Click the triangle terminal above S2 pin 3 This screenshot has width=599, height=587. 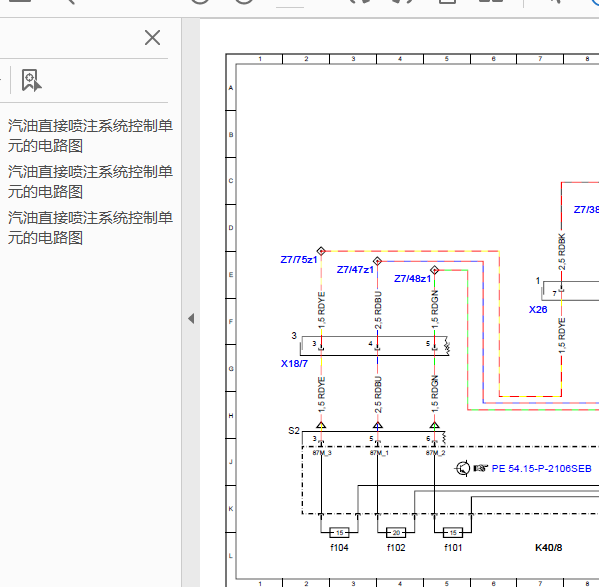(321, 425)
